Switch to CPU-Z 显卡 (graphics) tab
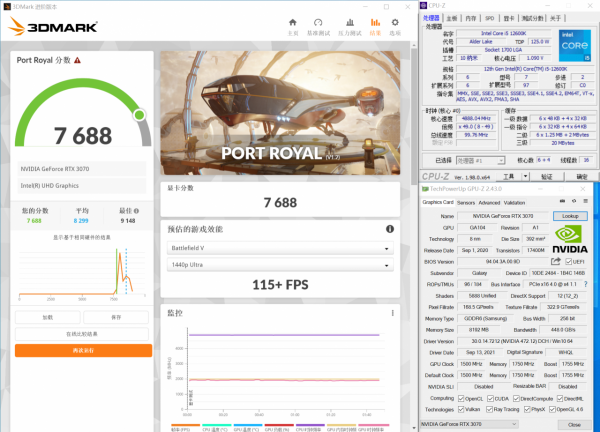Viewport: 600px width, 432px height. click(509, 18)
